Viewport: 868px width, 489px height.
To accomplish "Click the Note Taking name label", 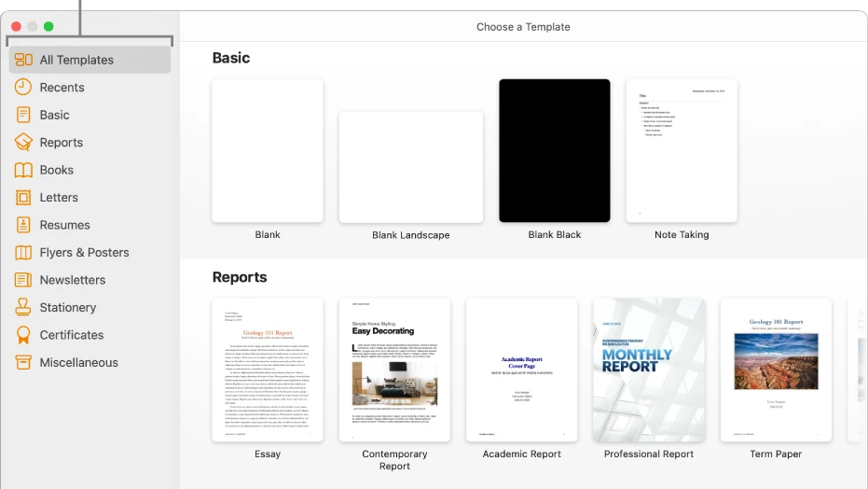I will 682,235.
